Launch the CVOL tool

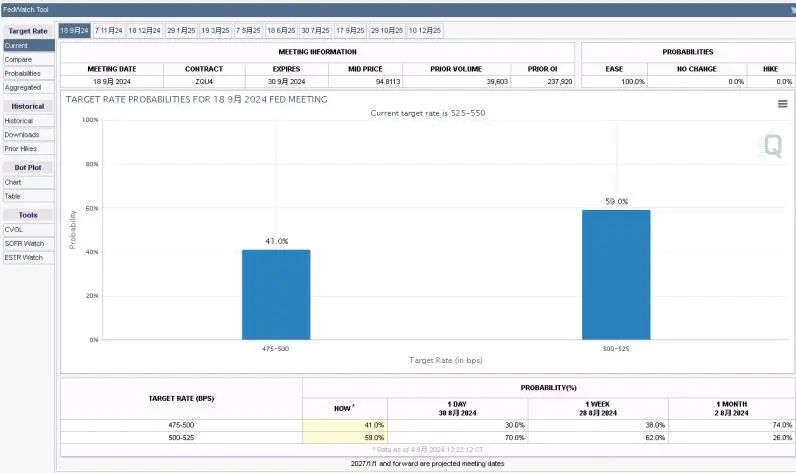pos(28,229)
